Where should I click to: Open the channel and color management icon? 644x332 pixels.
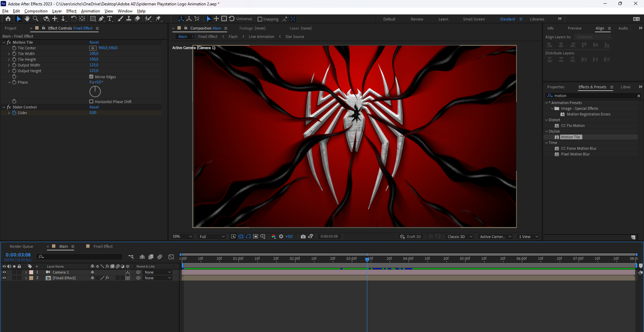273,237
